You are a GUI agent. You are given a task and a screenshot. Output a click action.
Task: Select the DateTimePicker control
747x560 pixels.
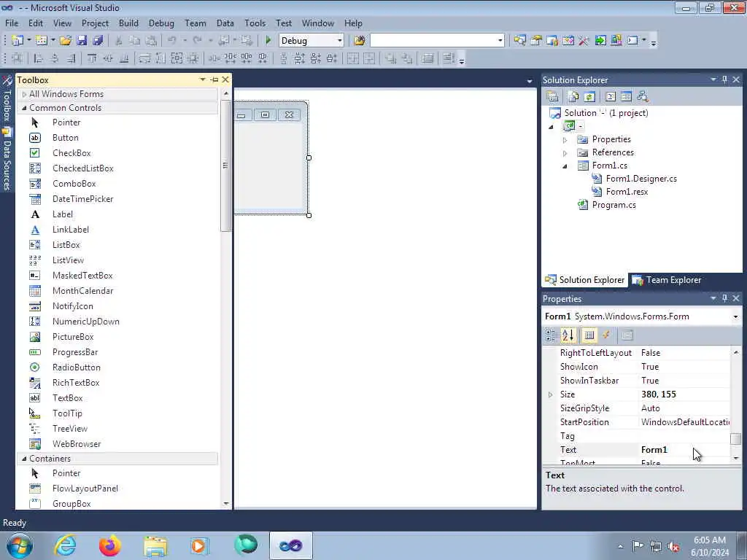pyautogui.click(x=82, y=198)
